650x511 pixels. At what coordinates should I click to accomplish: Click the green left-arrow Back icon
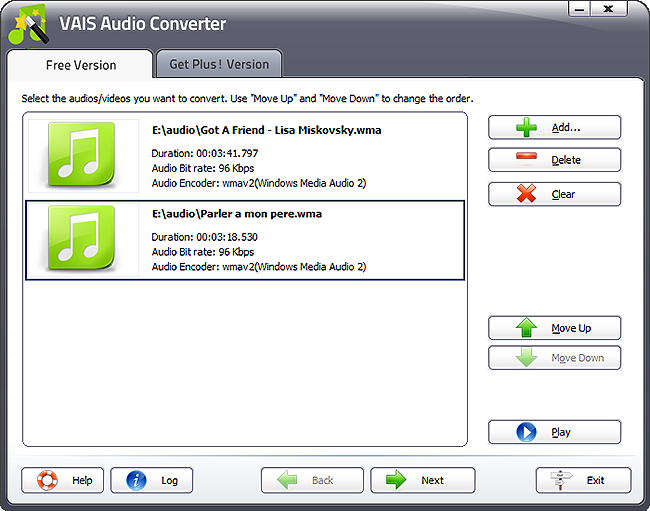(x=287, y=480)
